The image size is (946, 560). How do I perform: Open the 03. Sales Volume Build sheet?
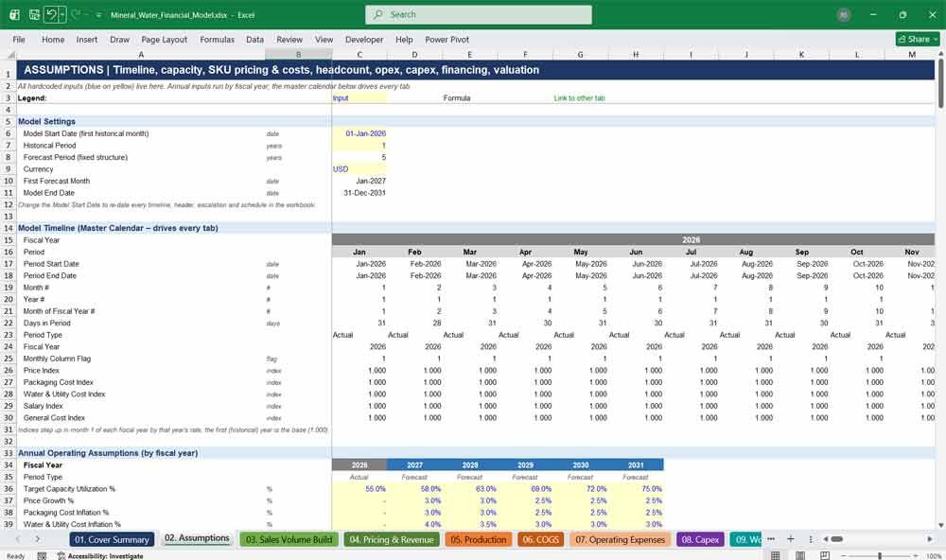point(289,539)
